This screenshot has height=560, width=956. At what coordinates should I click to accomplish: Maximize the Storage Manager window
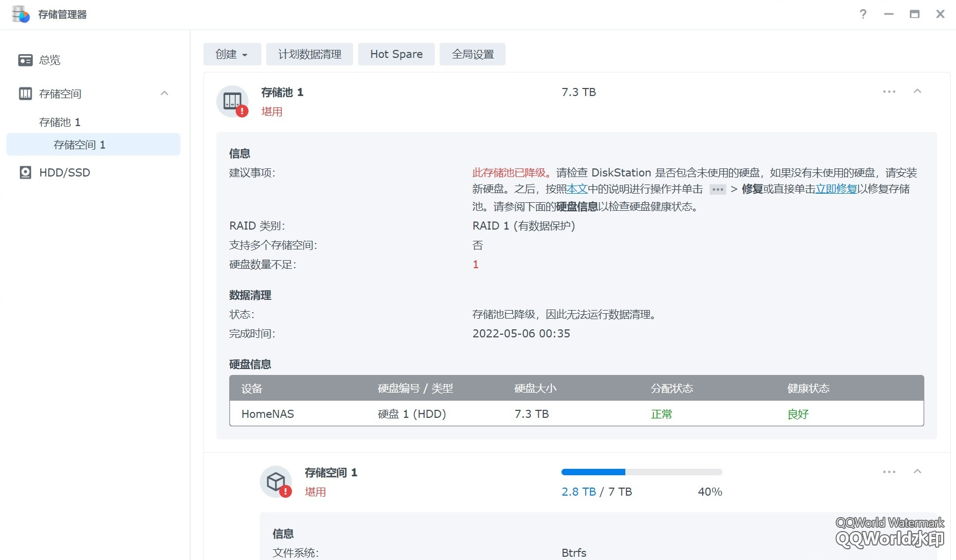915,14
